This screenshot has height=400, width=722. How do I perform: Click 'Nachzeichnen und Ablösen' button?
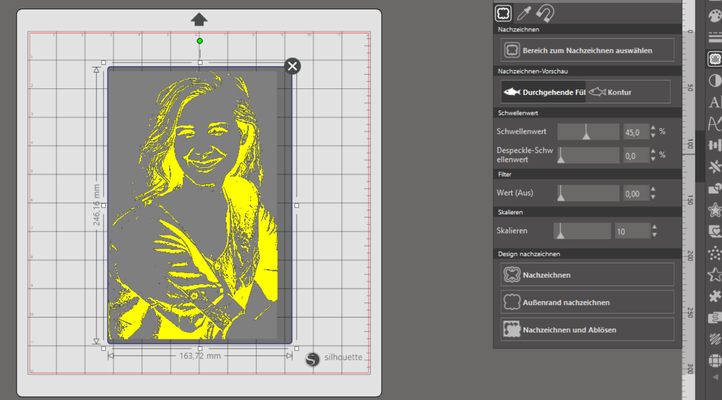pos(587,328)
